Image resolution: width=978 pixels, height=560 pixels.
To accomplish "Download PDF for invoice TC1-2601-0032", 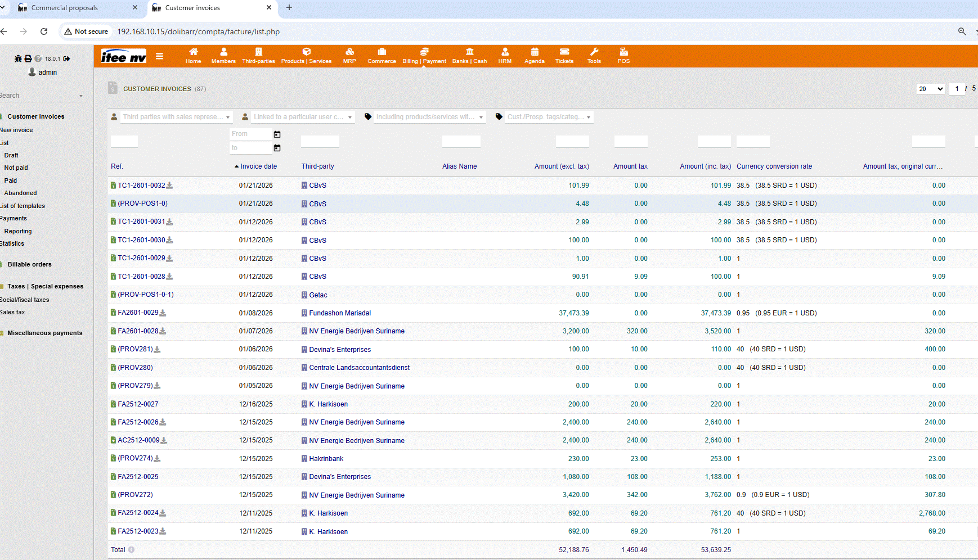I will pos(169,186).
